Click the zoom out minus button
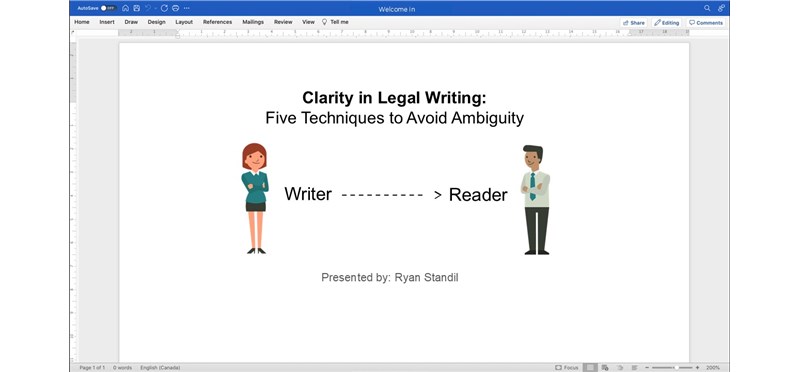This screenshot has height=372, width=800. [x=647, y=367]
